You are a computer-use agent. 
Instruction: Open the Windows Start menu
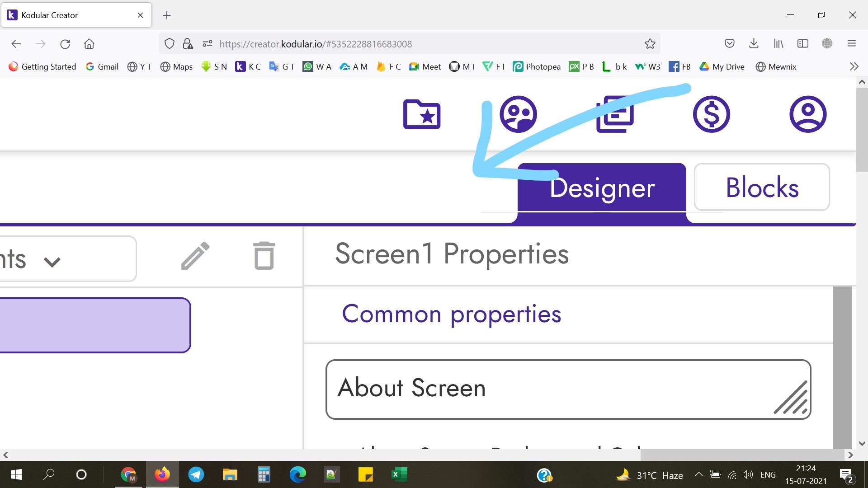coord(16,474)
